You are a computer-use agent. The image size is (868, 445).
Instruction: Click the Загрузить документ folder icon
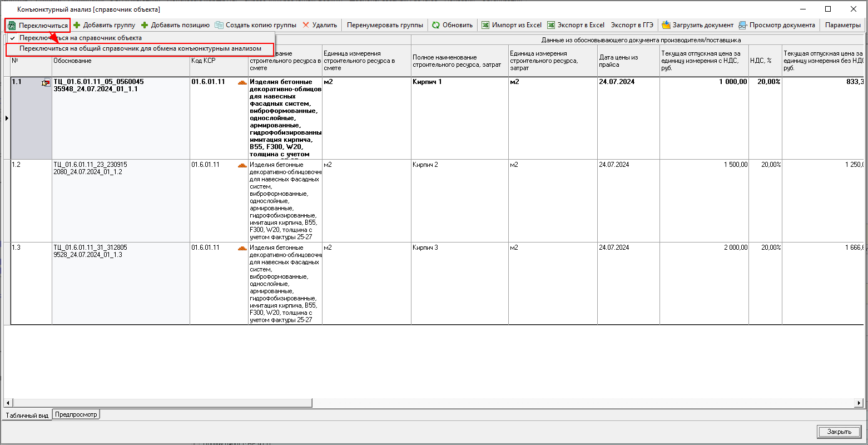pyautogui.click(x=666, y=25)
